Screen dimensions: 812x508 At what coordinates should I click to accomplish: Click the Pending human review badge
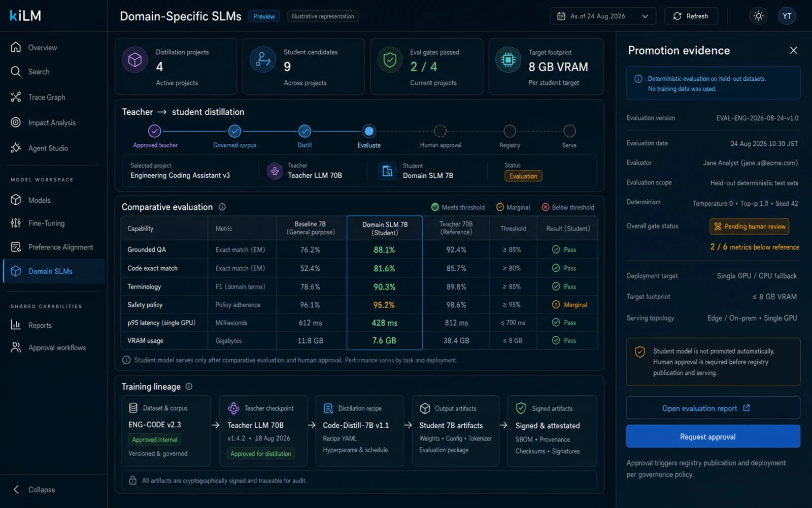(750, 227)
